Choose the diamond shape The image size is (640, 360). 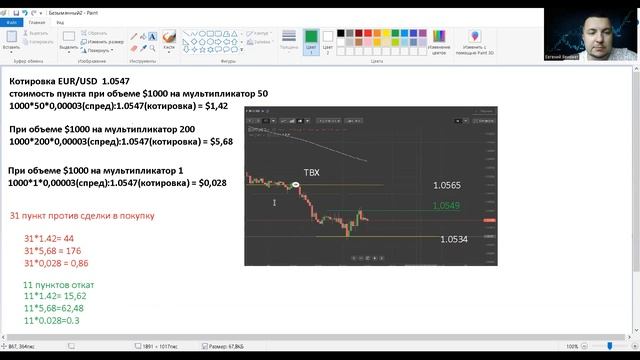click(194, 42)
